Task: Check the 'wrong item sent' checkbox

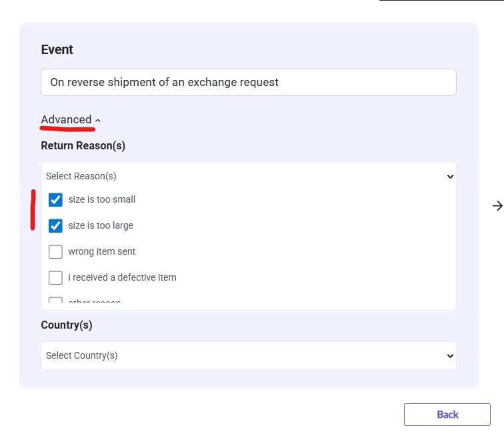Action: 55,252
